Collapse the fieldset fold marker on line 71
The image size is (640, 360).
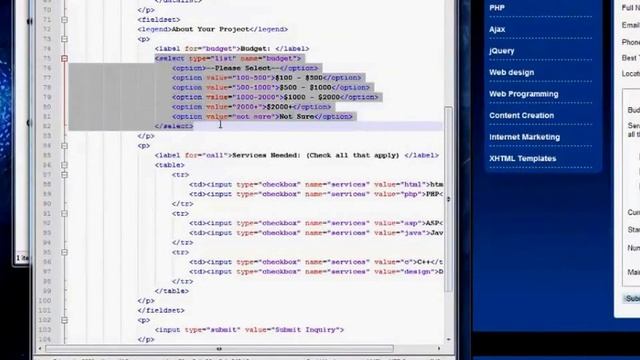pos(64,20)
